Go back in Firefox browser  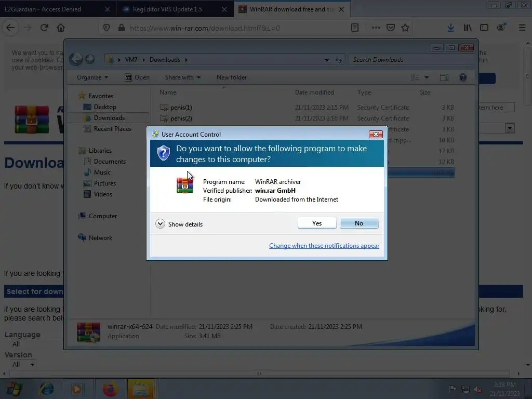point(10,28)
